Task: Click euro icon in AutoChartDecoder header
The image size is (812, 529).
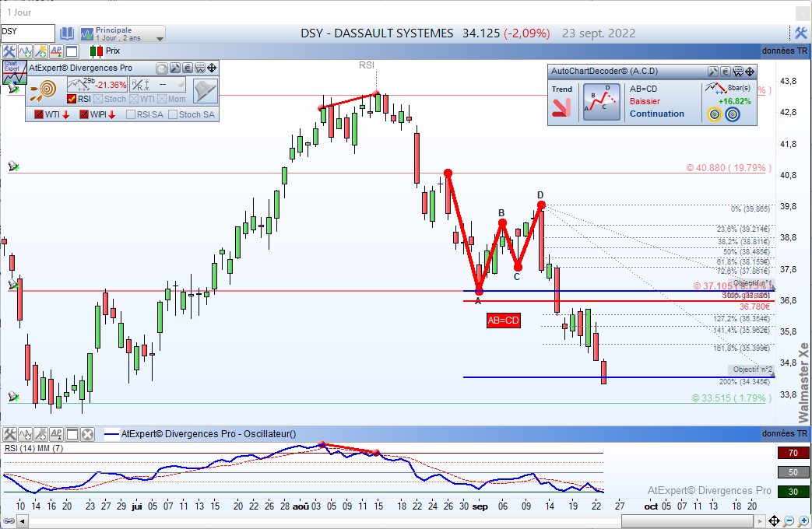Action: point(726,72)
